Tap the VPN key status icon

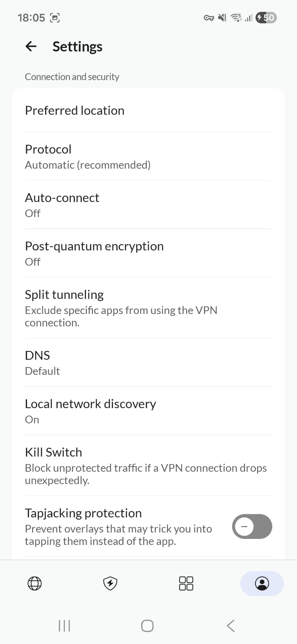pyautogui.click(x=208, y=18)
